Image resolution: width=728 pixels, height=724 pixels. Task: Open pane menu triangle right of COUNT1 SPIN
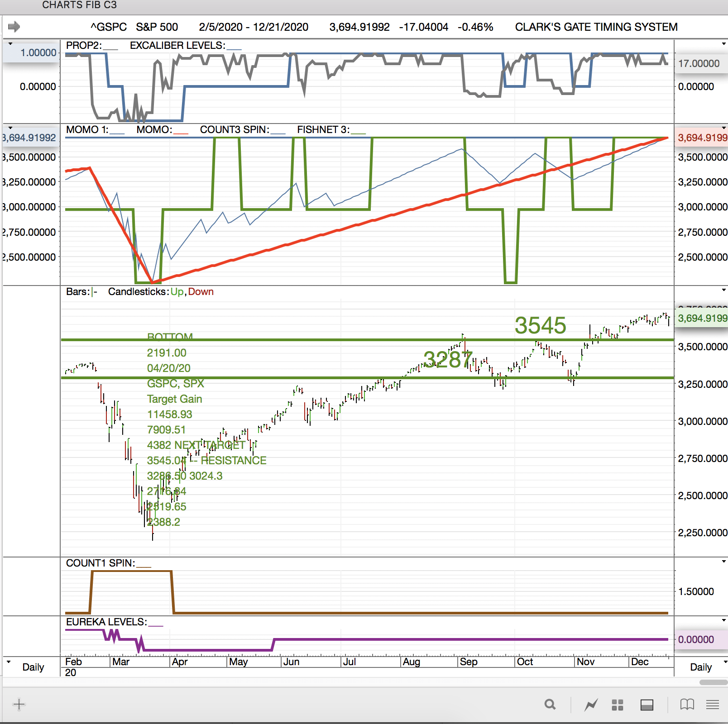pos(723,562)
